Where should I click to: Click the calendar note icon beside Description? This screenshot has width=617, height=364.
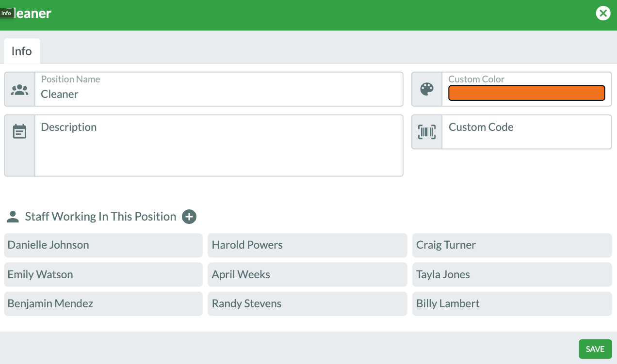point(19,131)
